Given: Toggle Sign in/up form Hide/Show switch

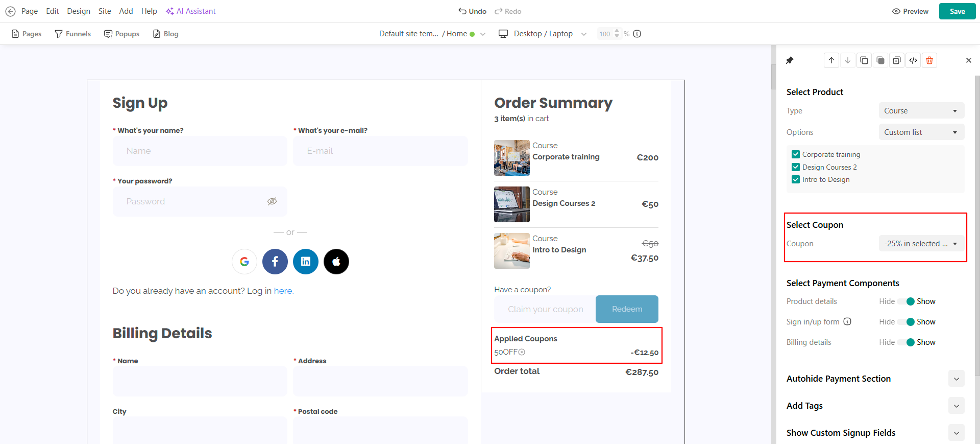Looking at the screenshot, I should tap(907, 322).
